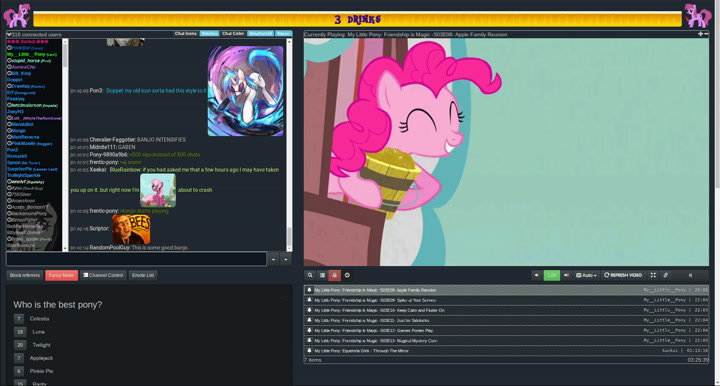
Task: Select playlist entry Just for Sidekicks
Action: click(506, 320)
